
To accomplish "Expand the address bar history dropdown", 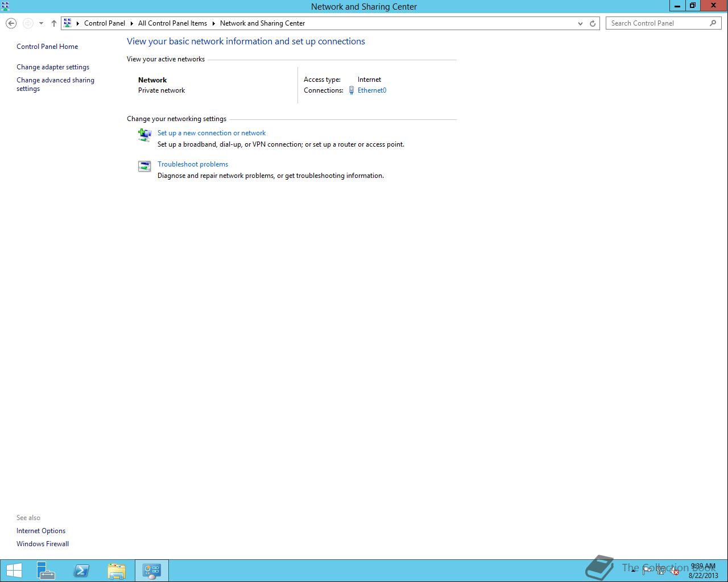I will (x=580, y=23).
